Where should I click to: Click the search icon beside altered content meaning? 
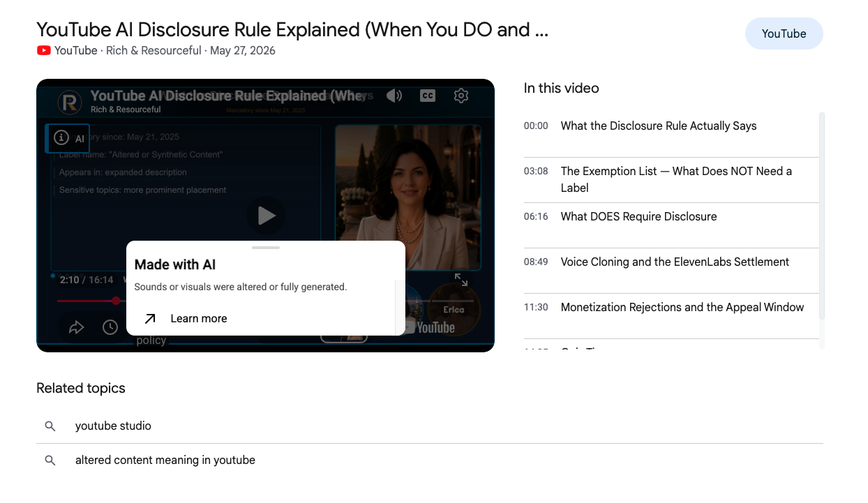(x=50, y=460)
